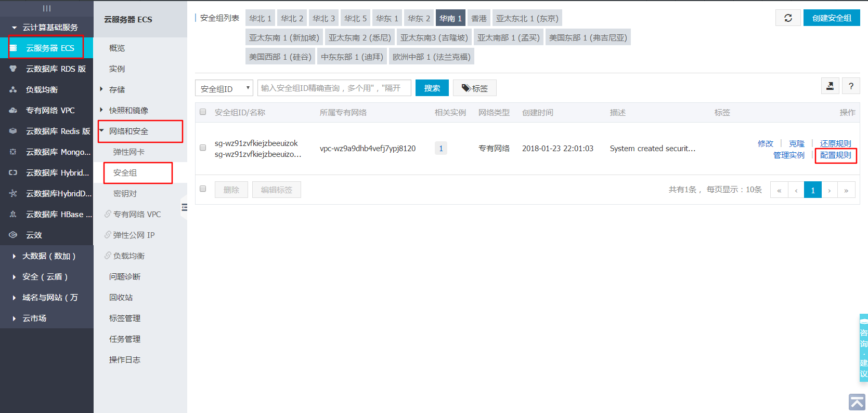Open the 标签 tag filter button
This screenshot has height=413, width=868.
[475, 88]
